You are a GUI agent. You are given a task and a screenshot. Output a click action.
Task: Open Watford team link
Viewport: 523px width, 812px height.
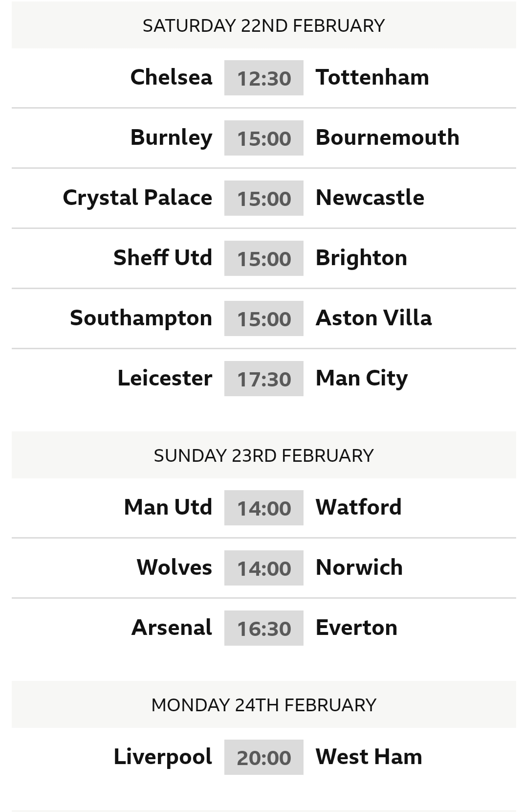coord(359,507)
